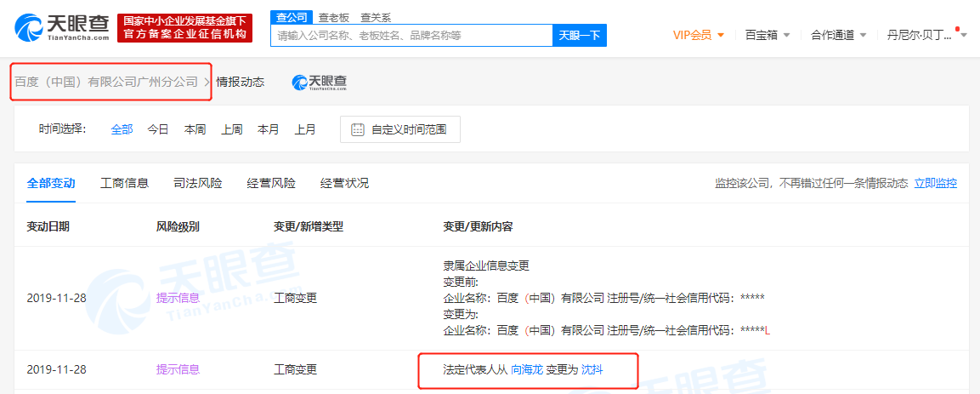
Task: Open the 自定义时间范围 date picker
Action: click(x=400, y=129)
